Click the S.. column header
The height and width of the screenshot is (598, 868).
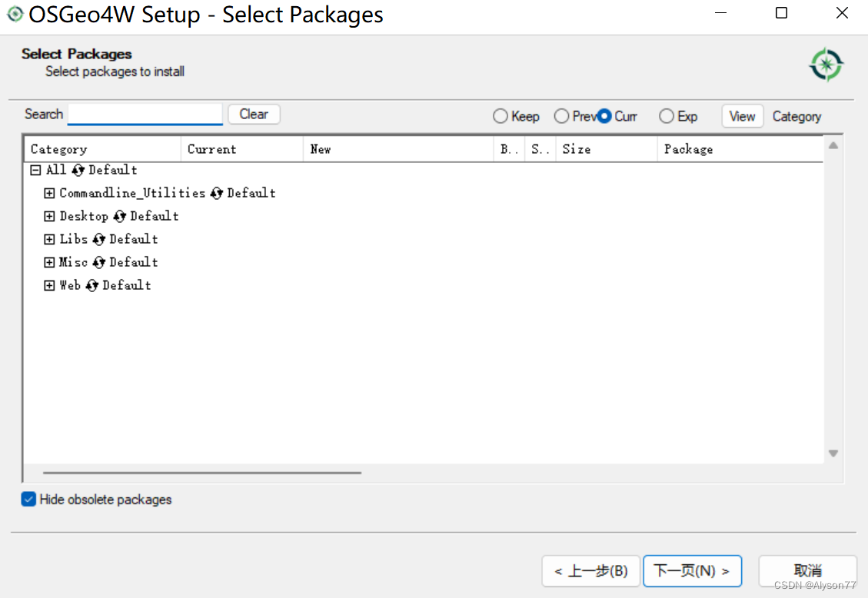click(x=540, y=149)
